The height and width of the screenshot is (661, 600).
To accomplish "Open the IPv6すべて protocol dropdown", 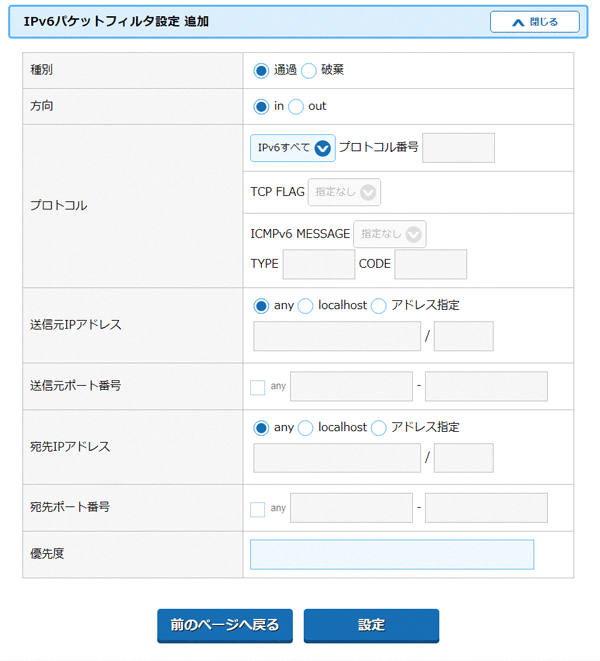I will click(293, 148).
